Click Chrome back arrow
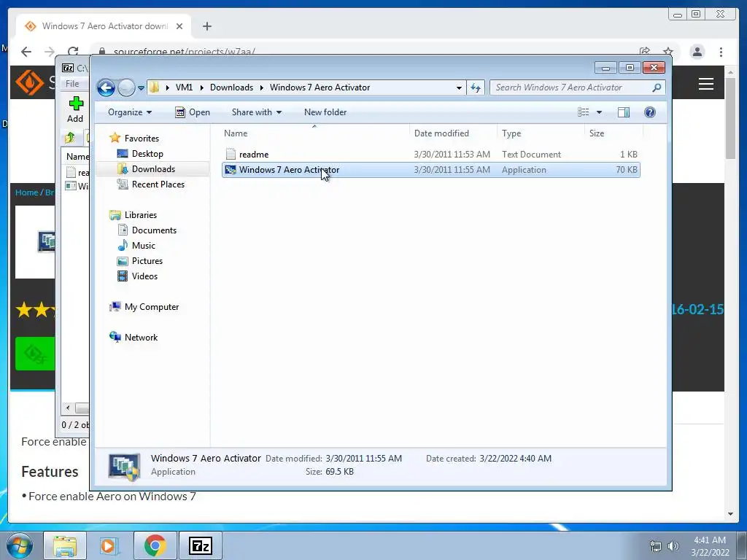 26,52
